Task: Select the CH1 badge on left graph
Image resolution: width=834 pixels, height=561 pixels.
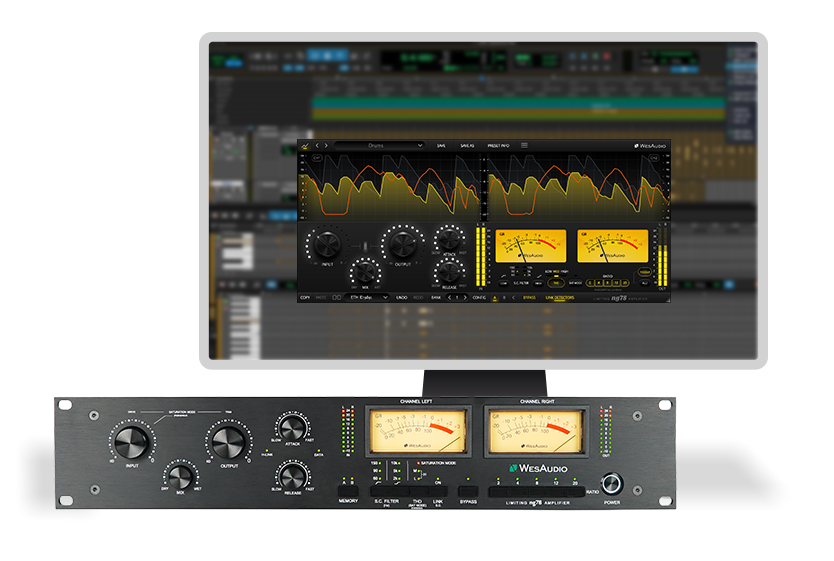Action: pos(316,158)
